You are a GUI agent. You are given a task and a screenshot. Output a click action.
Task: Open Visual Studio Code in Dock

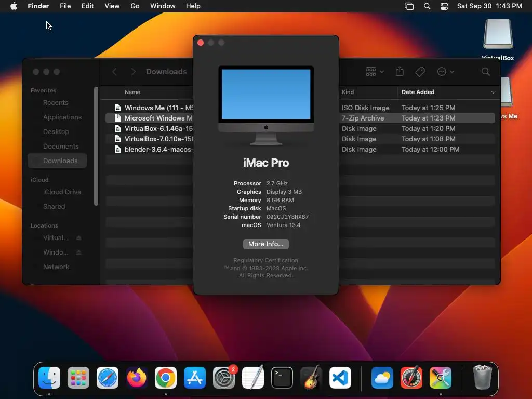pos(340,378)
